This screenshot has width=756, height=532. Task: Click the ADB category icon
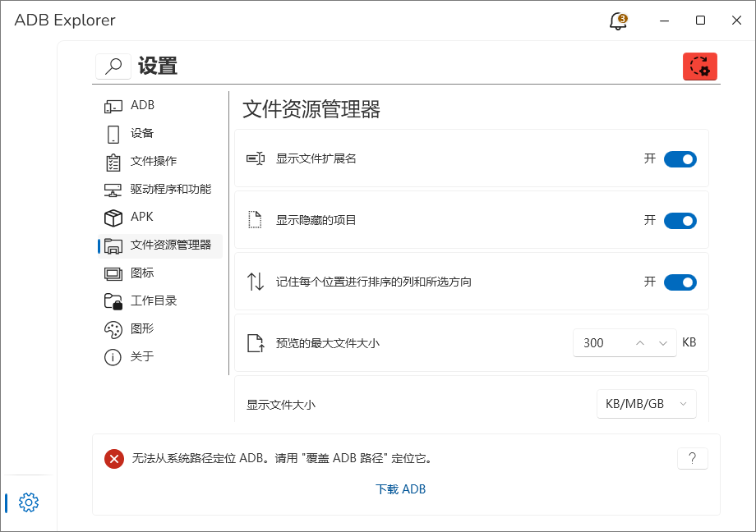click(113, 106)
